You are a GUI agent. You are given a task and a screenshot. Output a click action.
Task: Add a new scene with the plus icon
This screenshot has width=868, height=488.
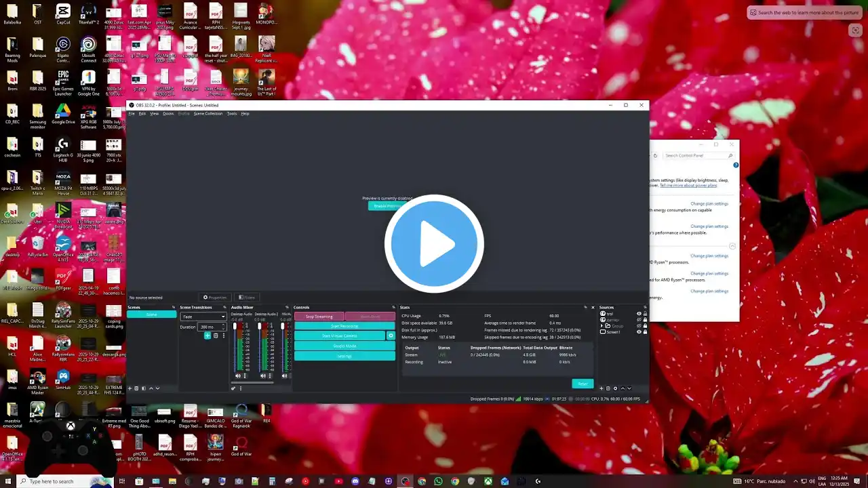coord(130,388)
